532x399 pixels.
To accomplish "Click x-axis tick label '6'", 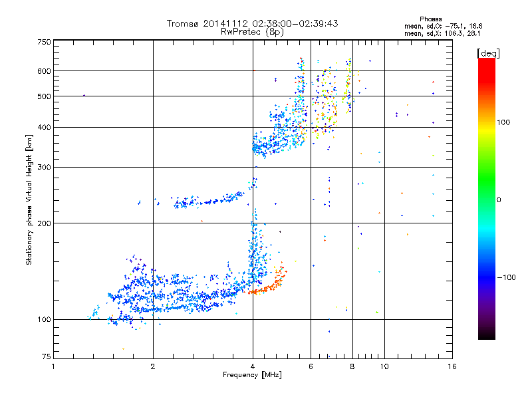I will (311, 366).
